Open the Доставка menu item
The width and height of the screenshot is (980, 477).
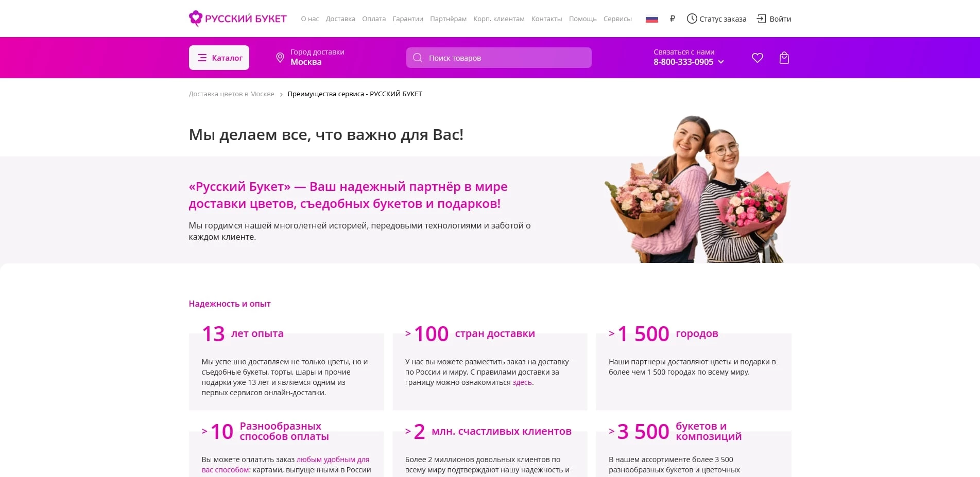(x=340, y=19)
